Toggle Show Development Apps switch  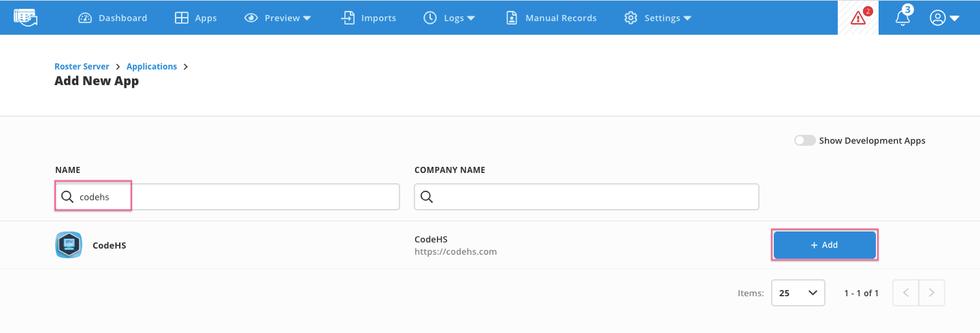tap(804, 140)
